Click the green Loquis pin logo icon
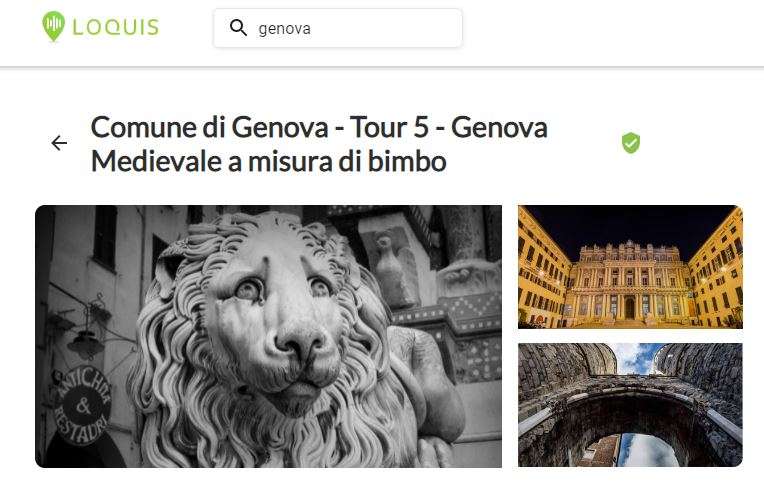This screenshot has height=483, width=764. (x=53, y=26)
